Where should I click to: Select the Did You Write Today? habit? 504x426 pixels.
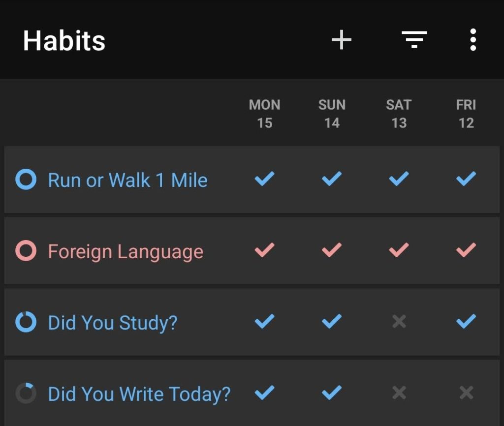click(139, 394)
